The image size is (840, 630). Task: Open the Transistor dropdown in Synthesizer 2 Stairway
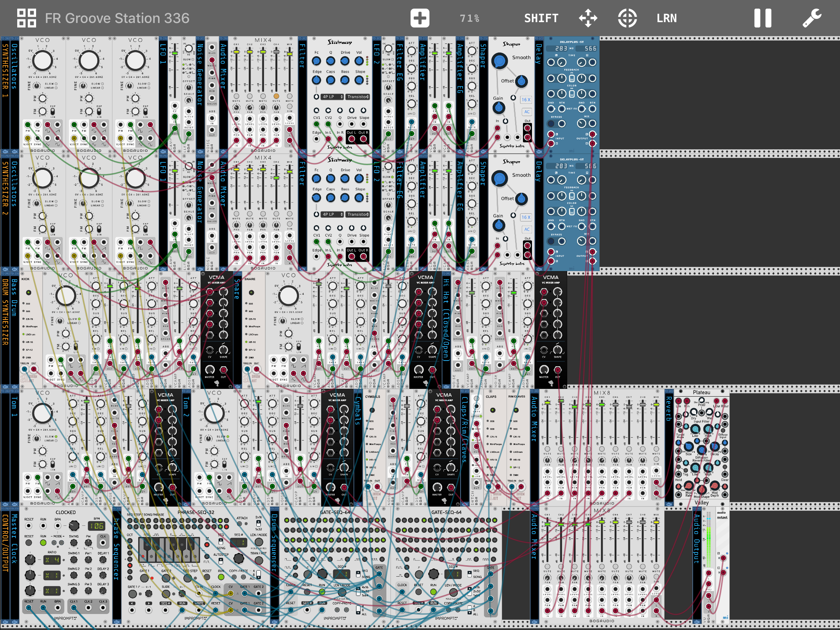click(358, 215)
